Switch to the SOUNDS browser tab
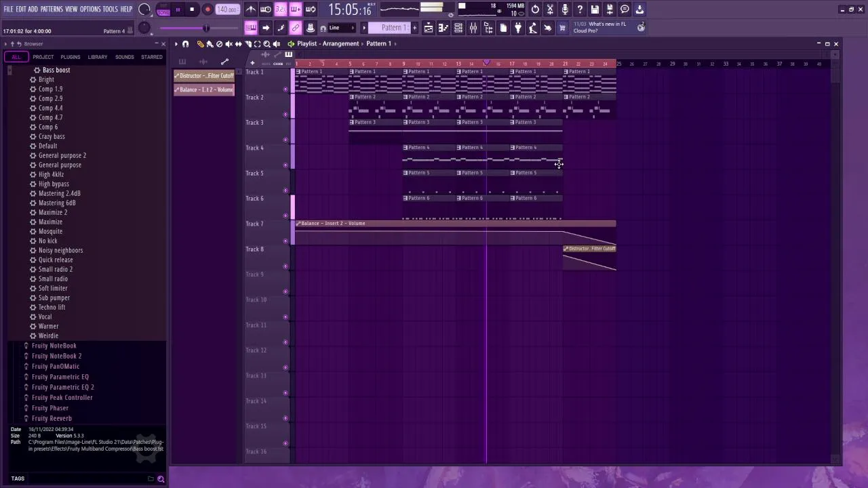868x488 pixels. 125,57
